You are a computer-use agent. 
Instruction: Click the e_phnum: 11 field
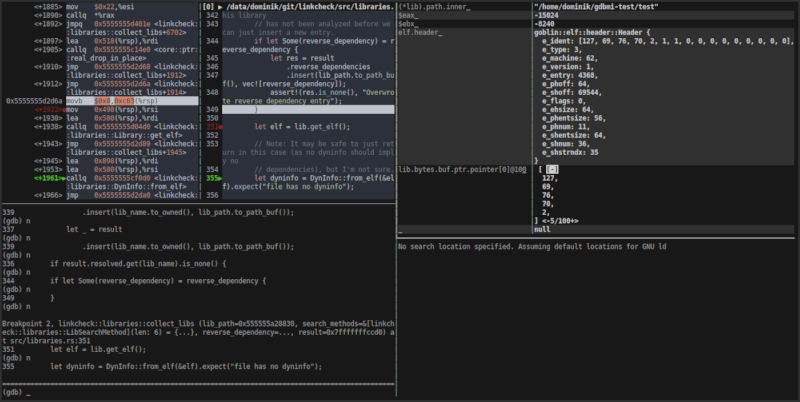(x=566, y=127)
